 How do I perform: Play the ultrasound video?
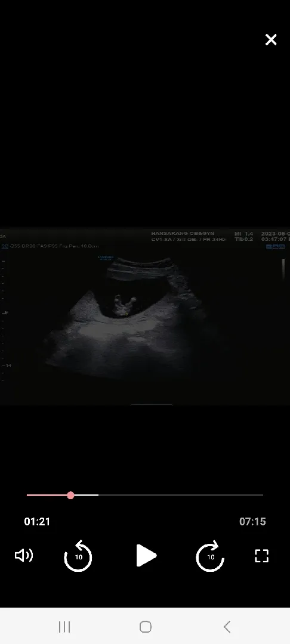pyautogui.click(x=146, y=556)
